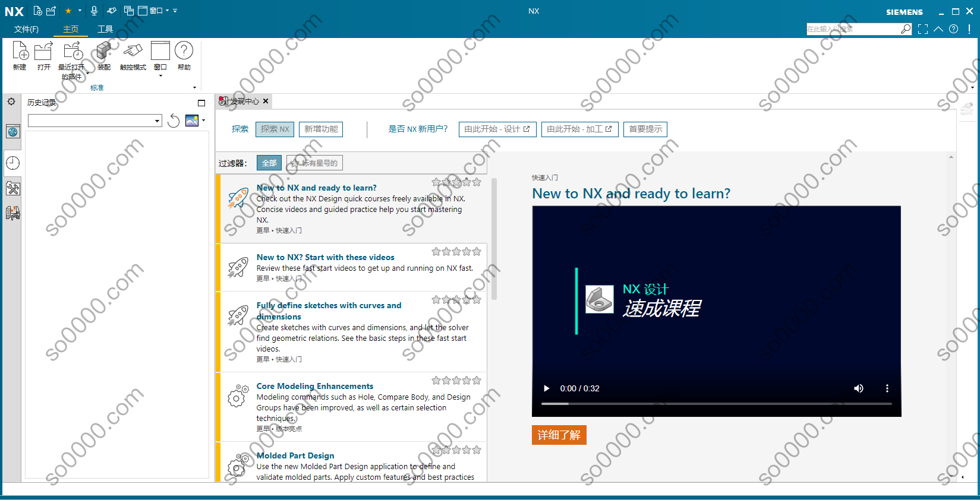Expand the 最近打开的部件 dropdown arrow
This screenshot has width=980, height=500.
click(x=87, y=74)
